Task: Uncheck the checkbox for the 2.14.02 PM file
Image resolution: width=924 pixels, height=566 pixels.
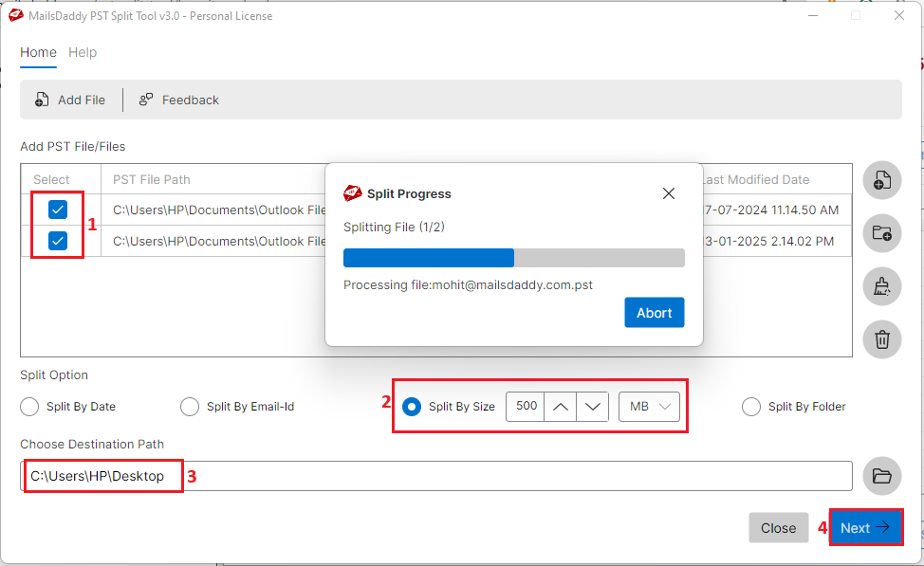Action: [58, 240]
